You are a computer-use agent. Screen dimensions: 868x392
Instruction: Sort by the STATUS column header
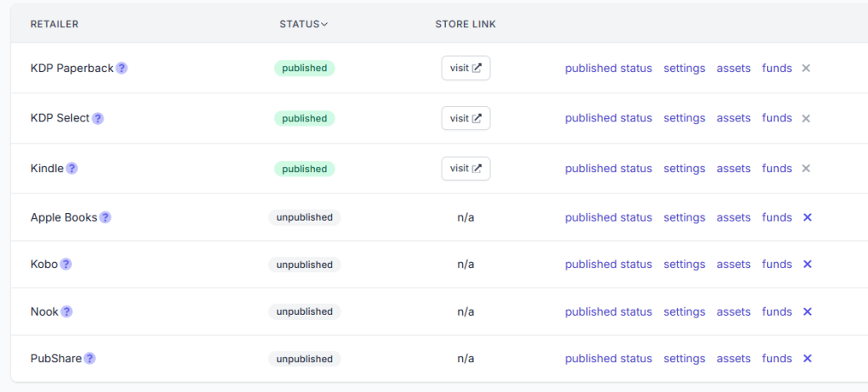(x=303, y=24)
